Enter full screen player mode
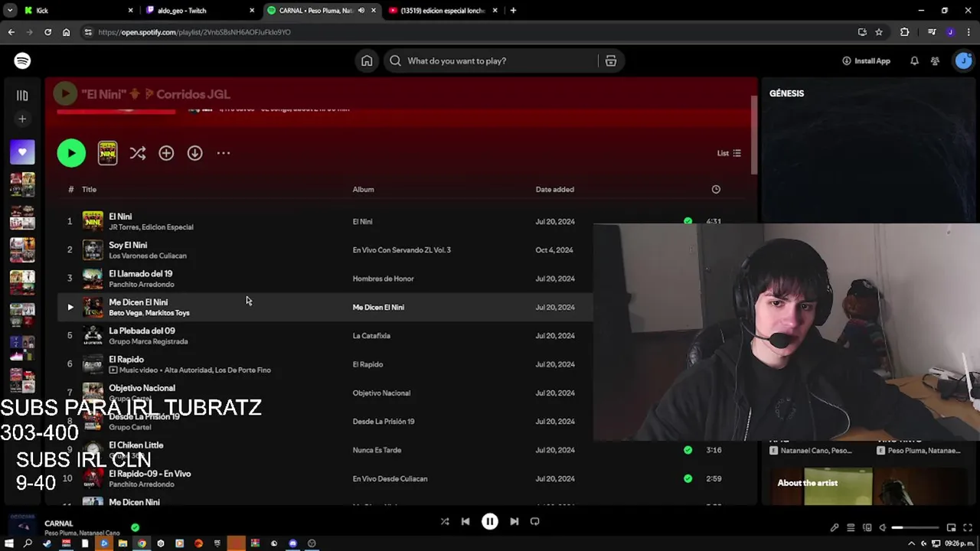The height and width of the screenshot is (551, 980). pyautogui.click(x=968, y=527)
